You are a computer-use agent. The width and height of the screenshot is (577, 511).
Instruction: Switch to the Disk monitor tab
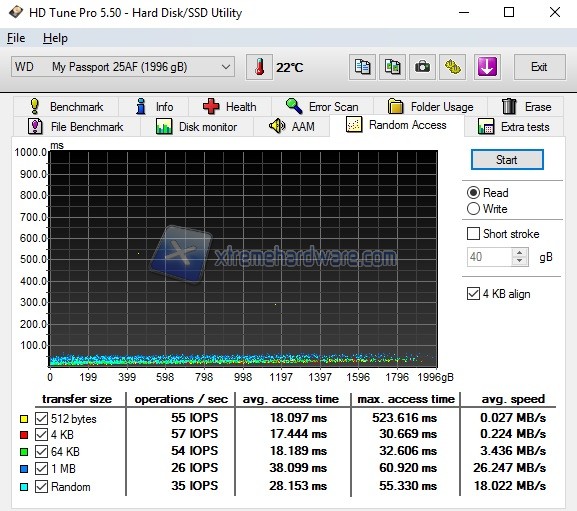tap(197, 127)
